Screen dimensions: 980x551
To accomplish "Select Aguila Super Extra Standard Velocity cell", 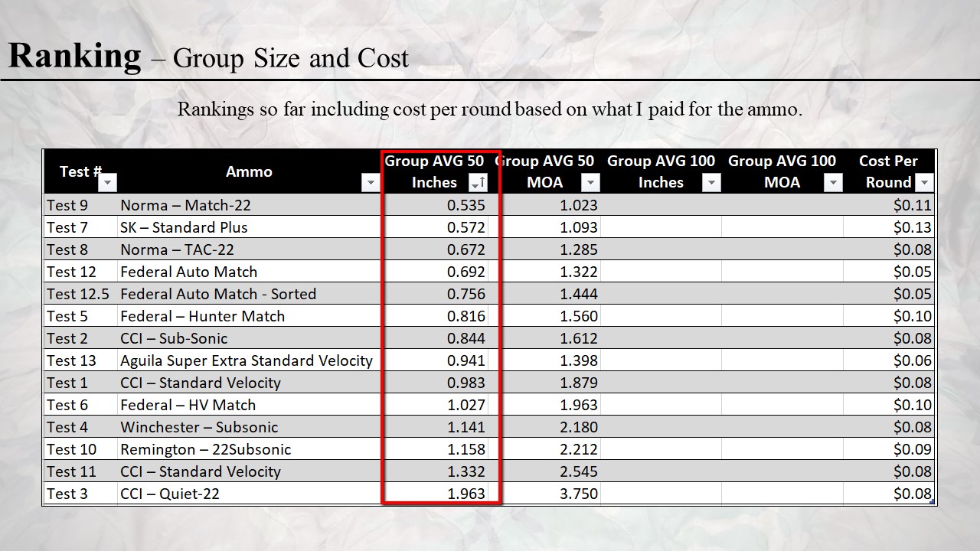I will click(x=249, y=360).
